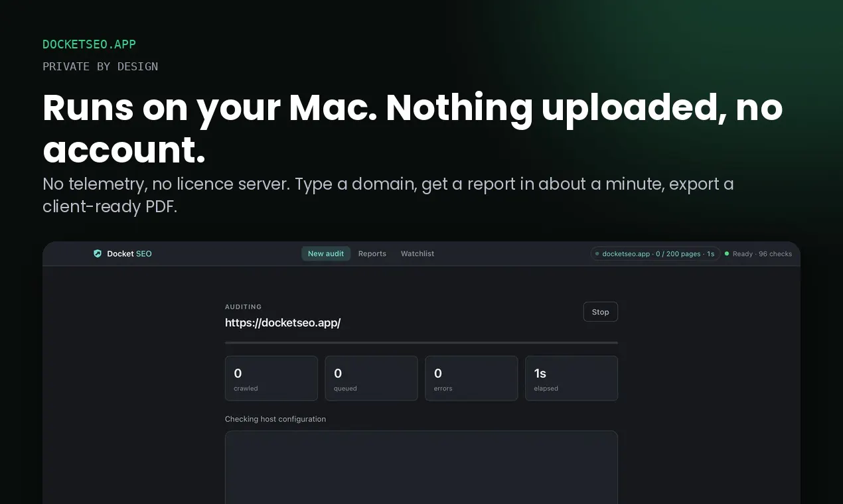The image size is (843, 504).
Task: Click inside the empty audit log panel
Action: click(x=421, y=468)
